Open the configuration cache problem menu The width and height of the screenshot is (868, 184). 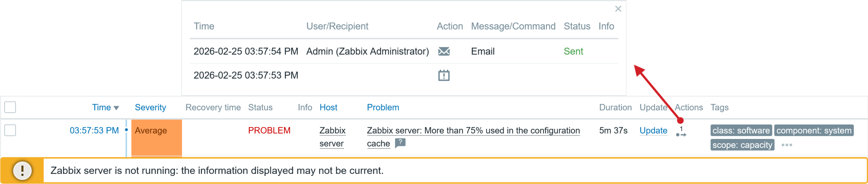tap(473, 131)
